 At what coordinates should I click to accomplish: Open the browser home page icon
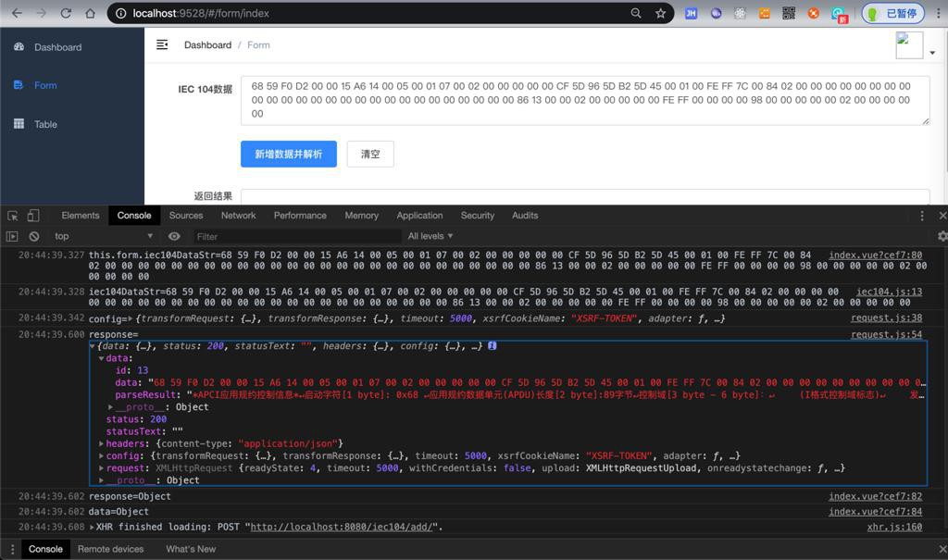tap(90, 13)
